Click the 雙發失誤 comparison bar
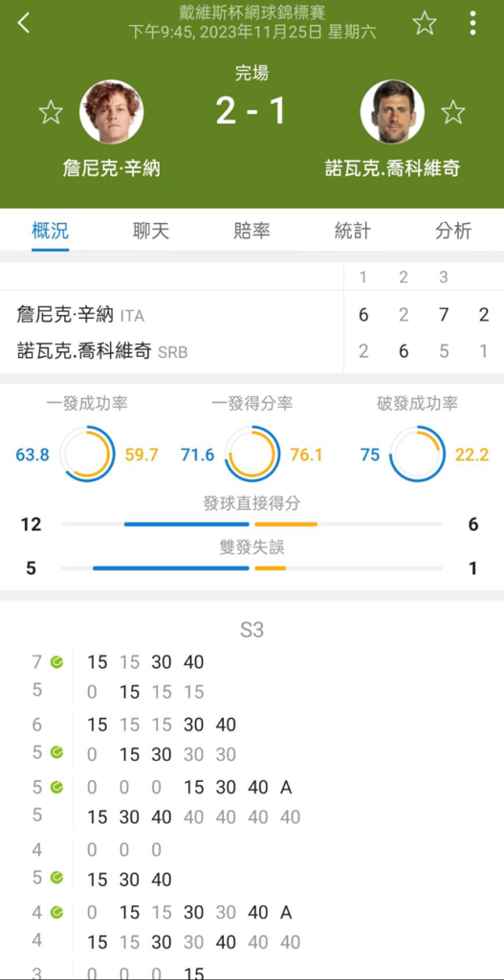Viewport: 504px width, 980px height. 252,568
